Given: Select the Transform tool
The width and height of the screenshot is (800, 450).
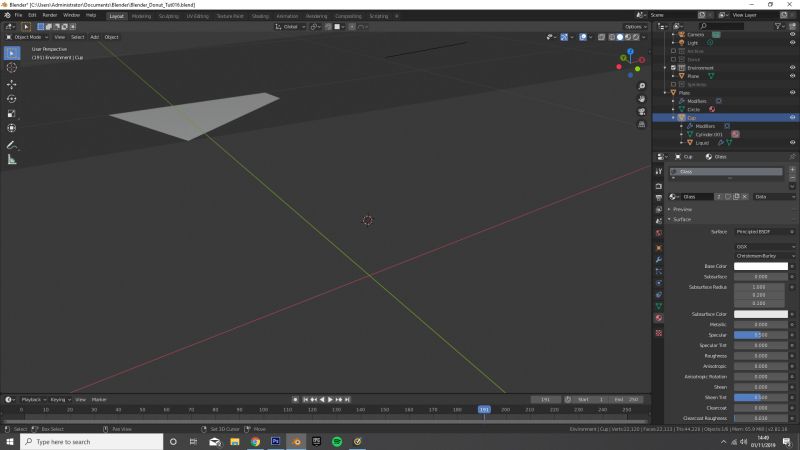Looking at the screenshot, I should point(12,128).
